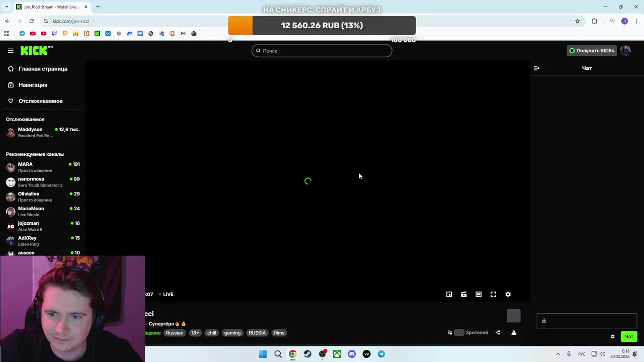Go to Главная страница in sidebar

[43, 69]
